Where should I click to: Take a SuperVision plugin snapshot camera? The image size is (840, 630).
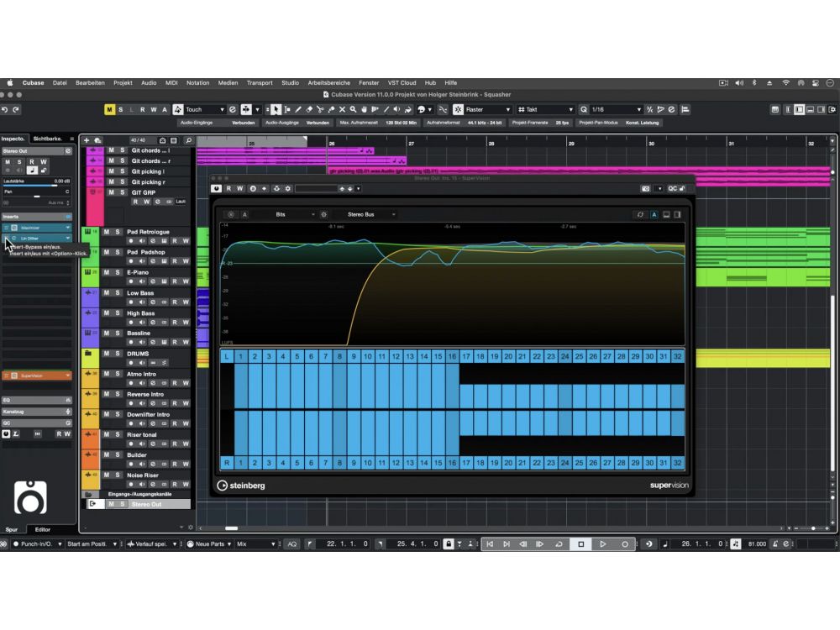[645, 189]
